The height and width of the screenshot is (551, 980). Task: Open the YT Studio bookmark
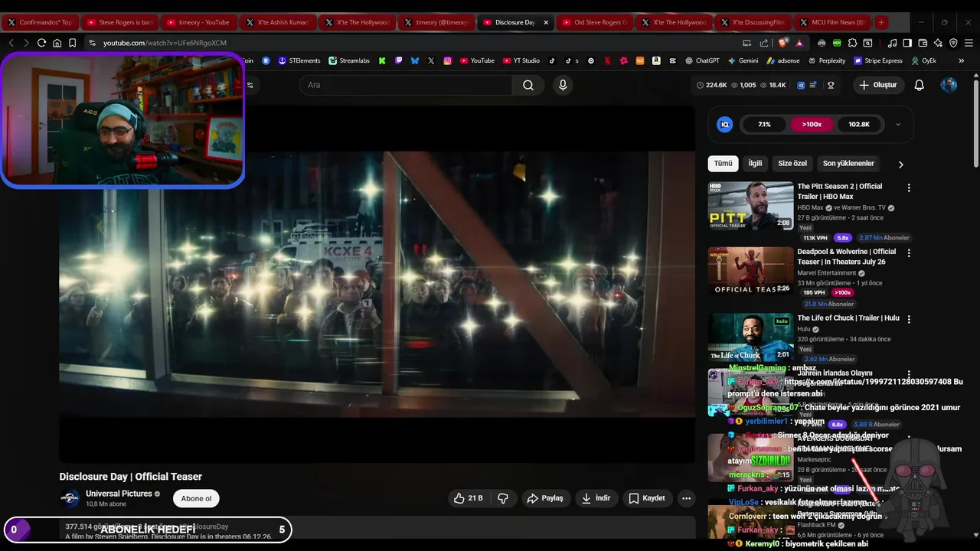click(521, 60)
